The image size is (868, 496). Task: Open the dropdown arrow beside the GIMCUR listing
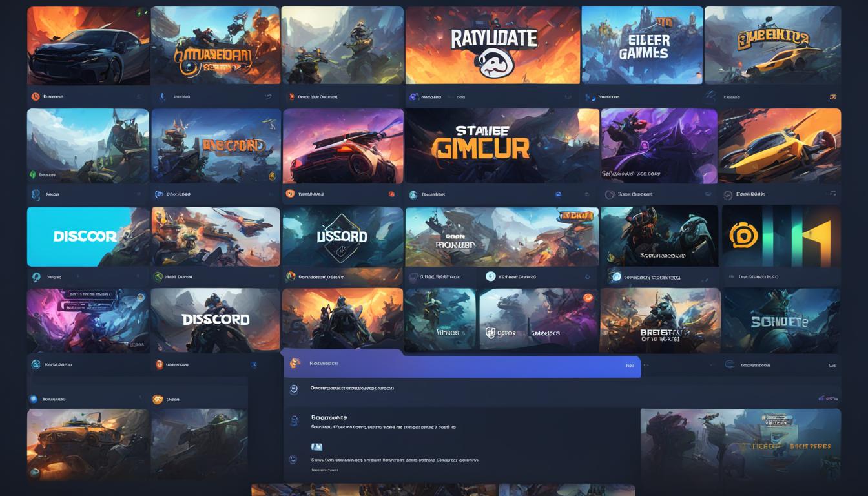(587, 194)
